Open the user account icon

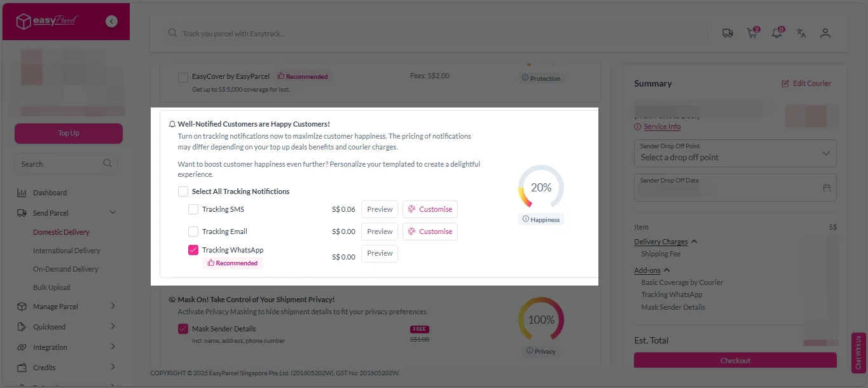click(825, 33)
